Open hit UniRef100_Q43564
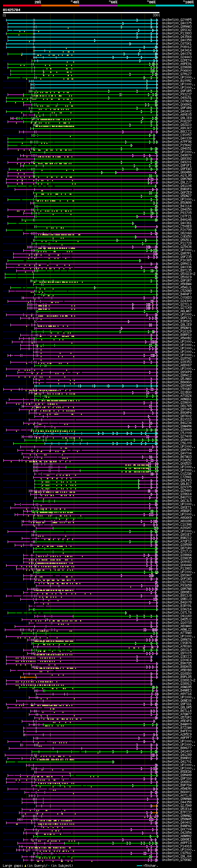 pyautogui.click(x=177, y=37)
